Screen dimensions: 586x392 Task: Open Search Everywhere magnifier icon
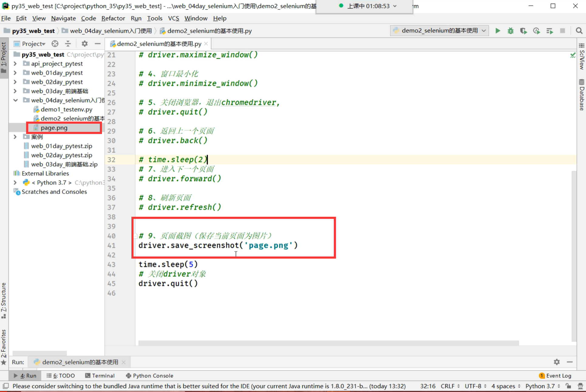579,31
